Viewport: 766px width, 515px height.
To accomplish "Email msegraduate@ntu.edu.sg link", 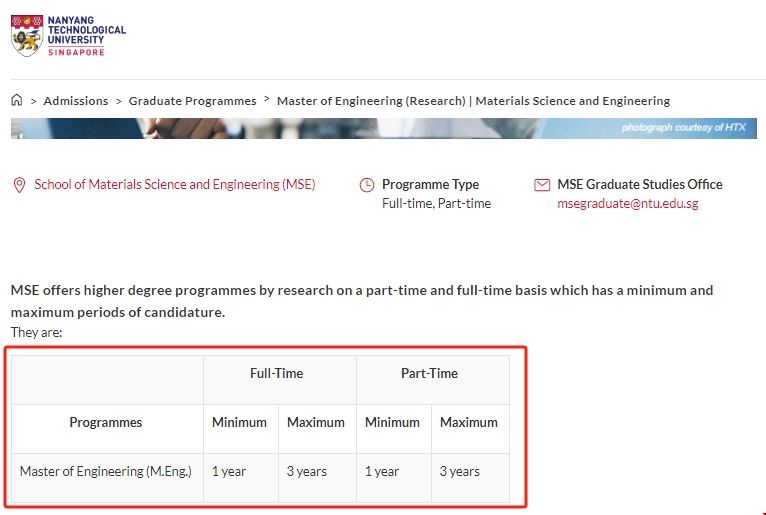I will (628, 203).
